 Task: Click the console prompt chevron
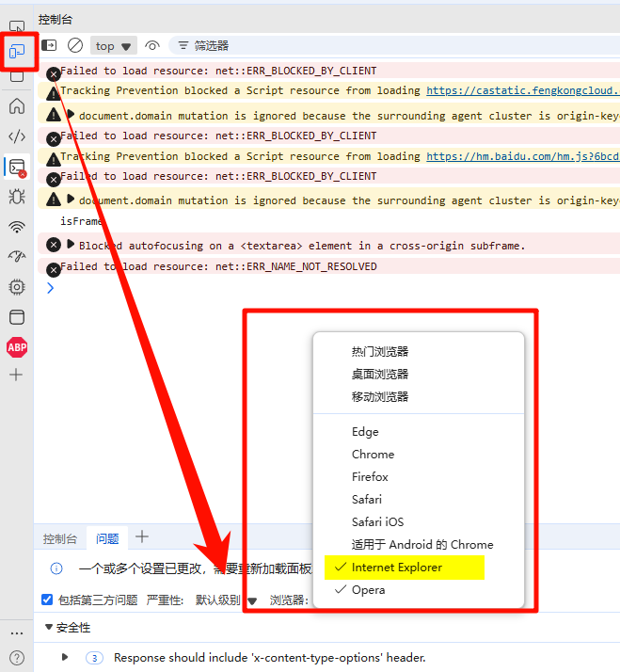[x=50, y=288]
